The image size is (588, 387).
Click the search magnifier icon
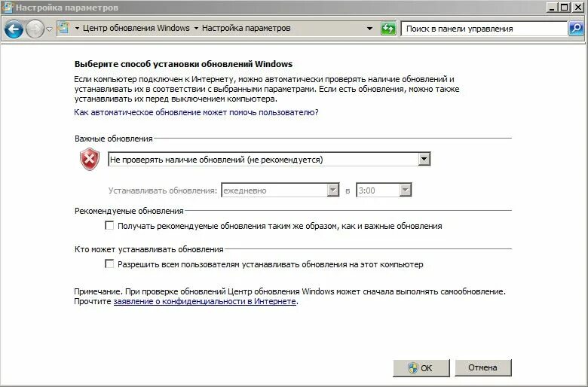point(576,29)
